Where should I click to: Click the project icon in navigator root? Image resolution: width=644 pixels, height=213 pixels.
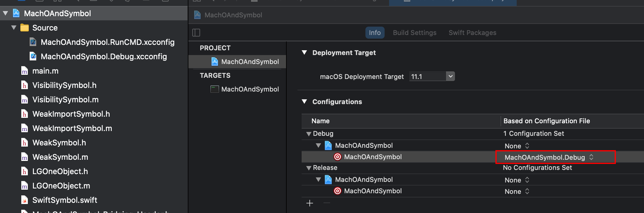click(x=16, y=13)
